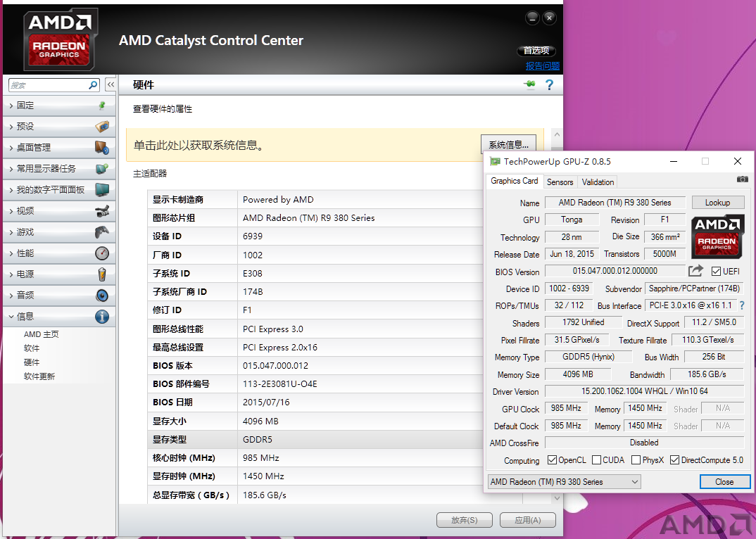
Task: Open AMD 主页 under 信息
Action: [41, 334]
